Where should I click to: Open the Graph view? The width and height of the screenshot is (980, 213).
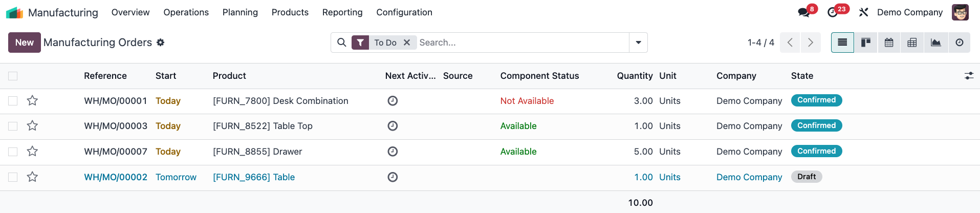935,42
